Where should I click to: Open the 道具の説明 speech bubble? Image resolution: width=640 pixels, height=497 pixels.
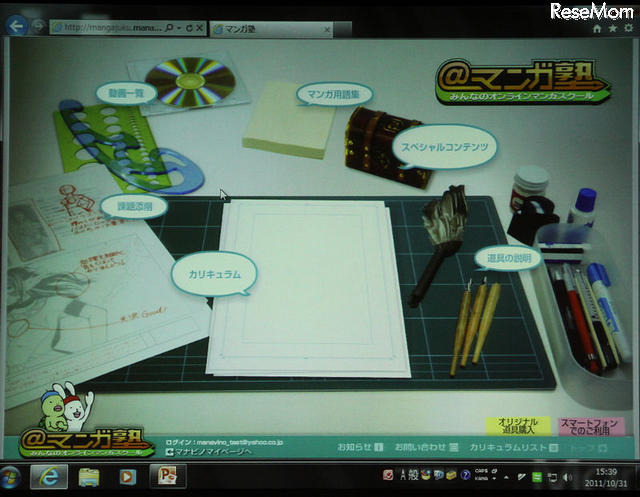pyautogui.click(x=509, y=258)
